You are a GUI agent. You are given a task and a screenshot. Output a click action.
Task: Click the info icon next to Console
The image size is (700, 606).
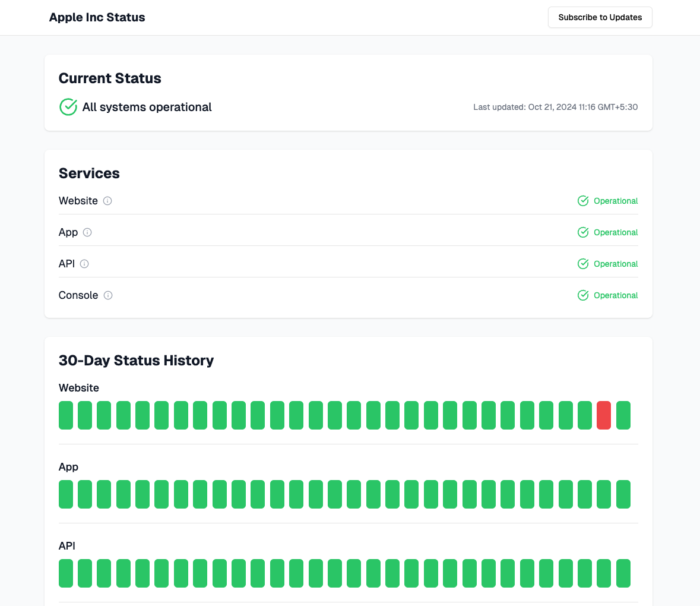(x=108, y=295)
